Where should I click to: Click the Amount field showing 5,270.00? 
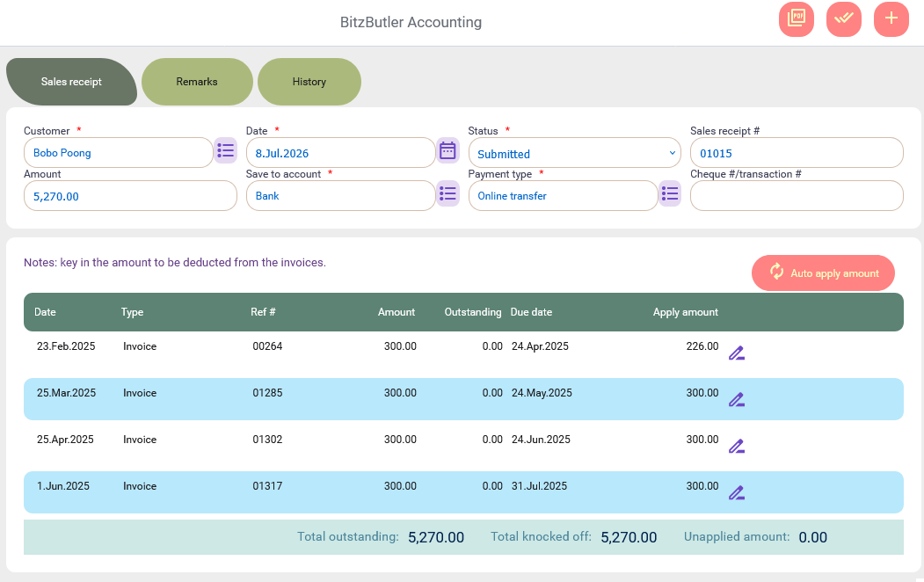click(130, 195)
